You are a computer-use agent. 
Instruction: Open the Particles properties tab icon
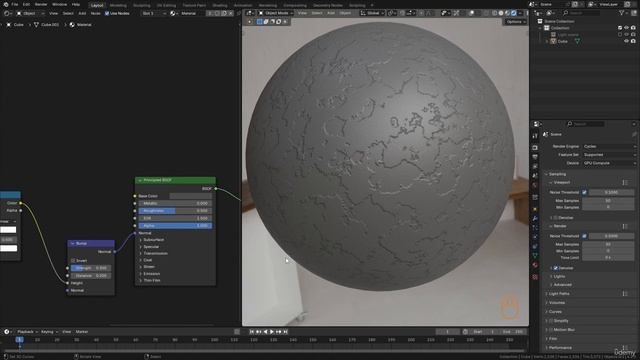coord(535,228)
